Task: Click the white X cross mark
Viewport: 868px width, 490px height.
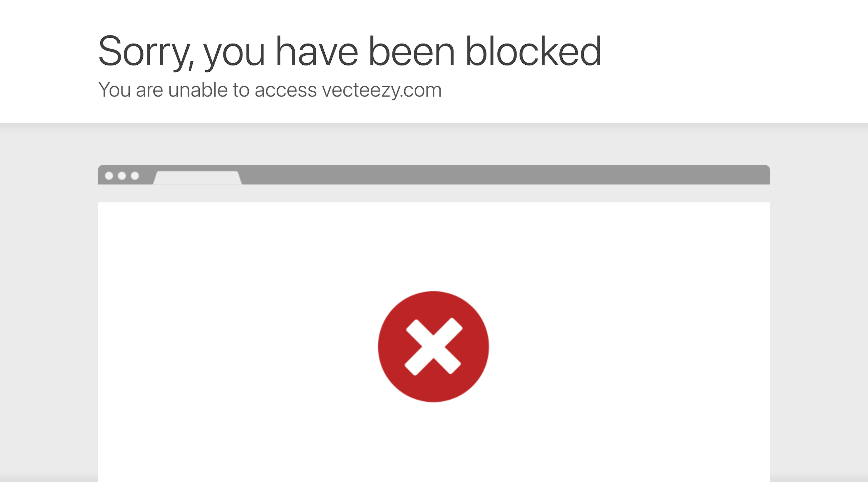Action: 433,346
